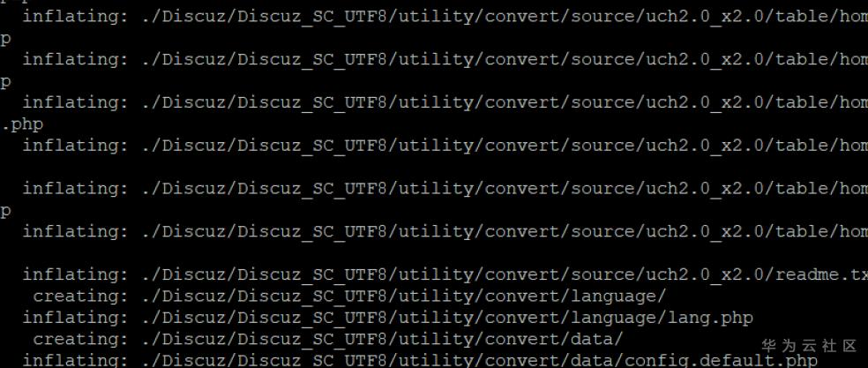
Task: Click the Huawei Cloud community watermark
Action: point(808,345)
